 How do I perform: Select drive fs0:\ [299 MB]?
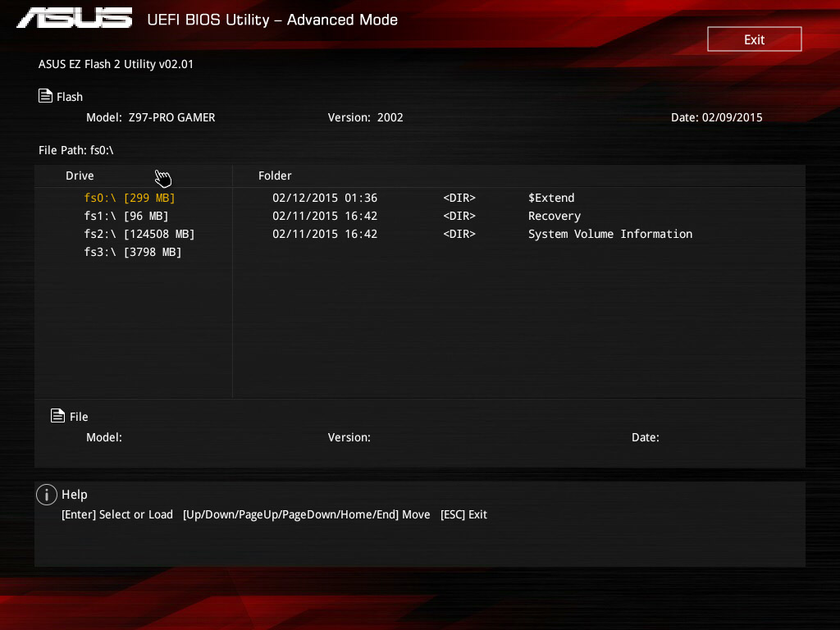point(130,198)
